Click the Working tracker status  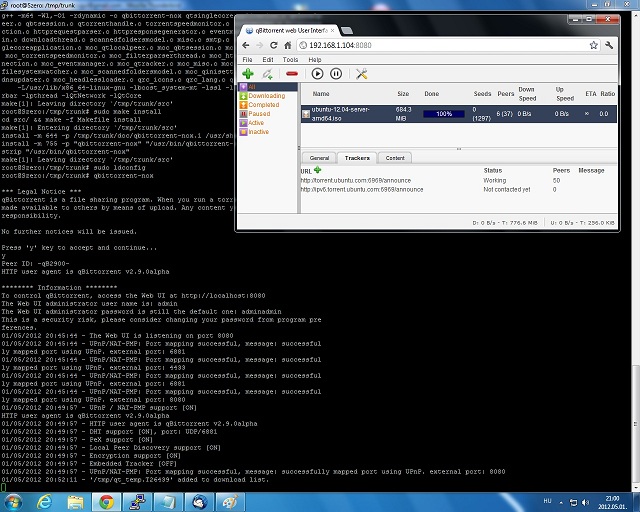[494, 180]
